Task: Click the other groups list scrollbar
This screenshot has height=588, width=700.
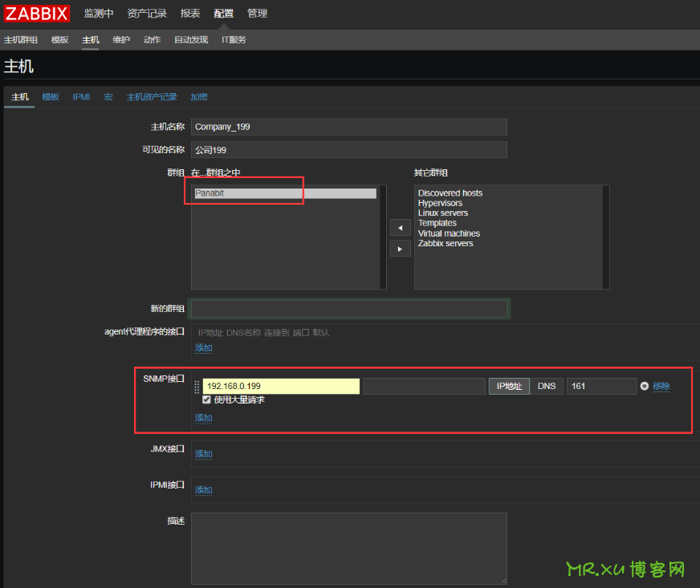Action: click(x=606, y=237)
